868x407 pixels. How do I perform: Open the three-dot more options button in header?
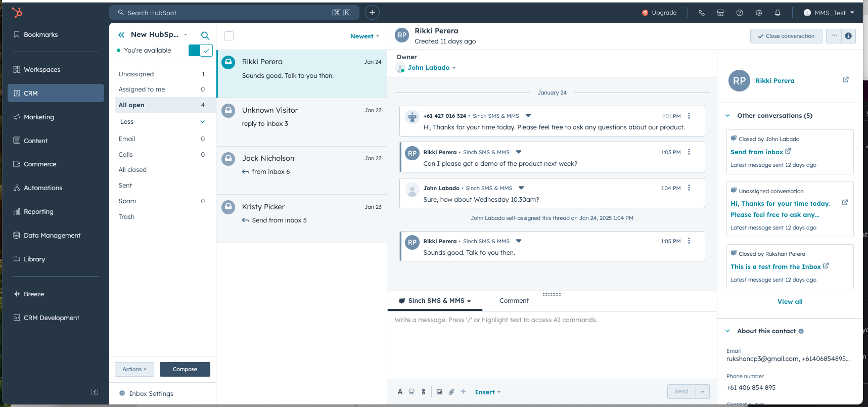click(834, 36)
